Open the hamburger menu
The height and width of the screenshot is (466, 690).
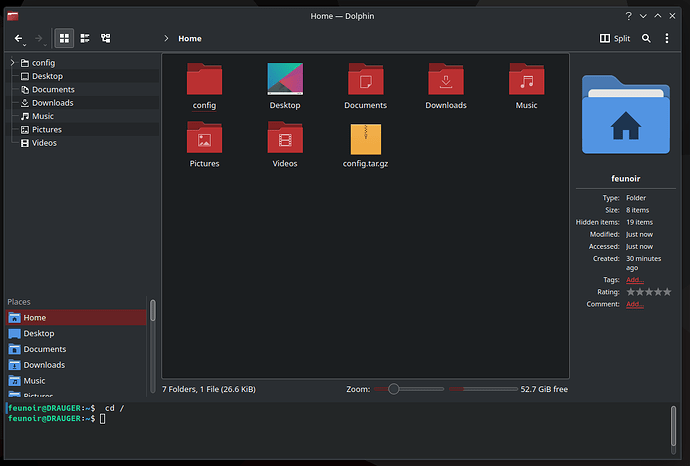[670, 38]
